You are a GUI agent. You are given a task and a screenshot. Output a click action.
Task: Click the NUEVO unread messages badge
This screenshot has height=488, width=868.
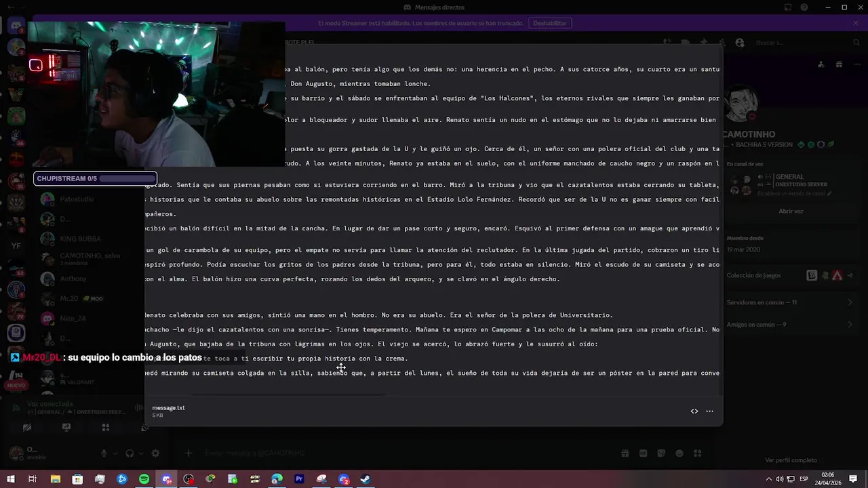[x=16, y=385]
